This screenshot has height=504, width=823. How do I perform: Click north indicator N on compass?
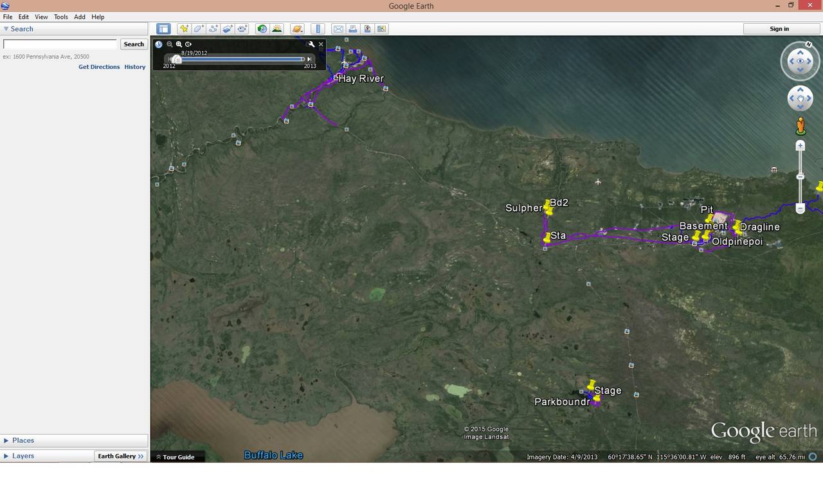809,45
